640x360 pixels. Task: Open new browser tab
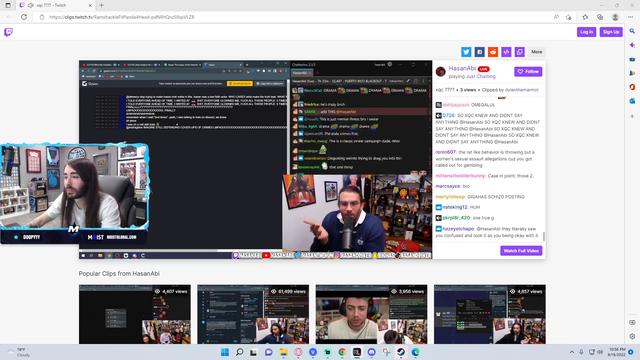point(101,5)
